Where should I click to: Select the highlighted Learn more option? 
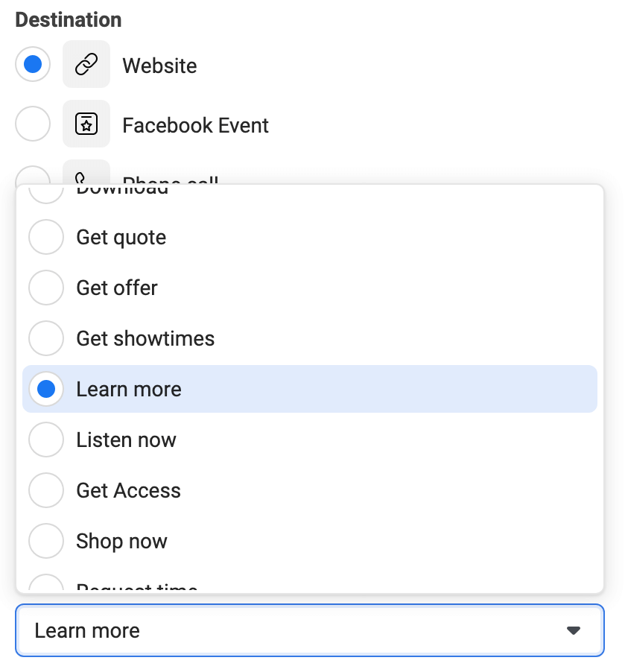309,389
